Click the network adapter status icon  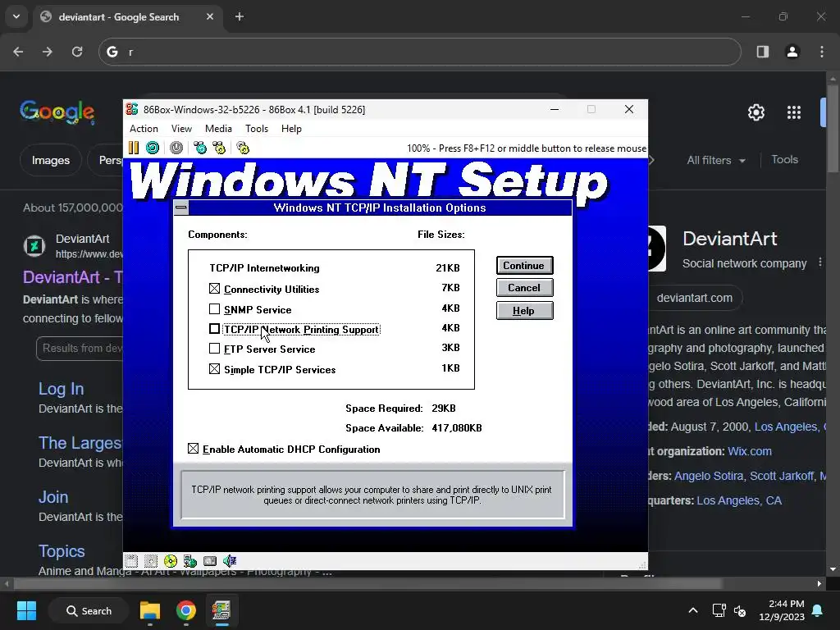190,561
